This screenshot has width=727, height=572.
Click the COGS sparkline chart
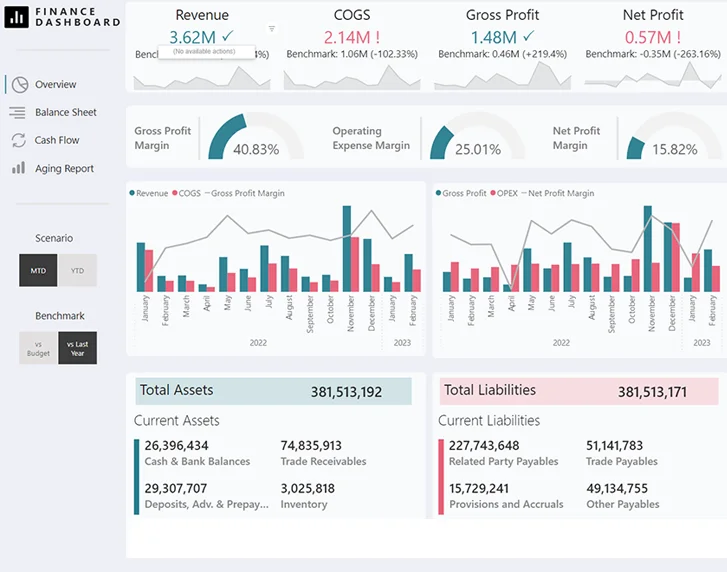coord(352,77)
